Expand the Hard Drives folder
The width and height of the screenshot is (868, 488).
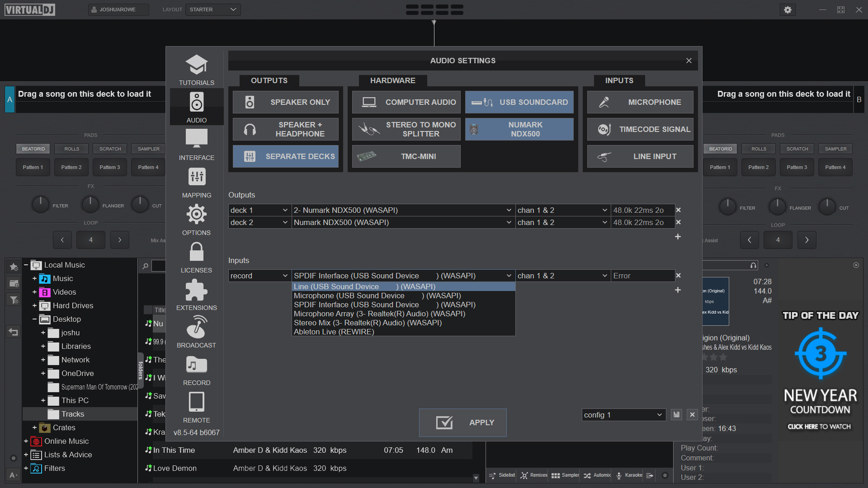[x=34, y=306]
